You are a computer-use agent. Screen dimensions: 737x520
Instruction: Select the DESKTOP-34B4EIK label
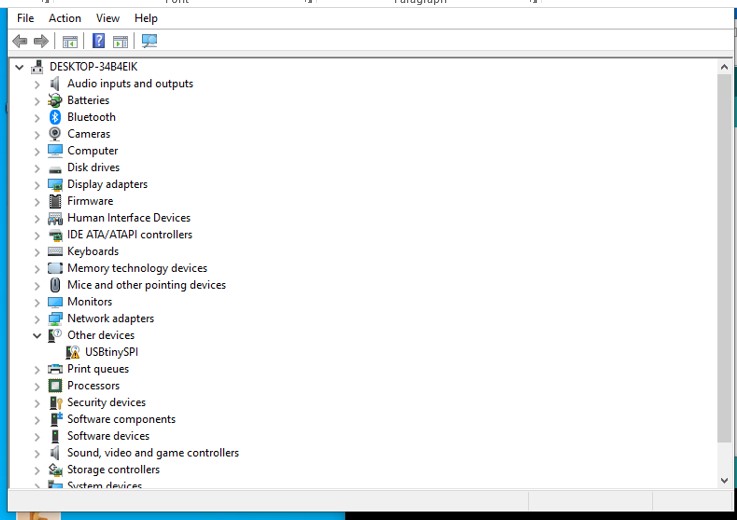(x=94, y=67)
